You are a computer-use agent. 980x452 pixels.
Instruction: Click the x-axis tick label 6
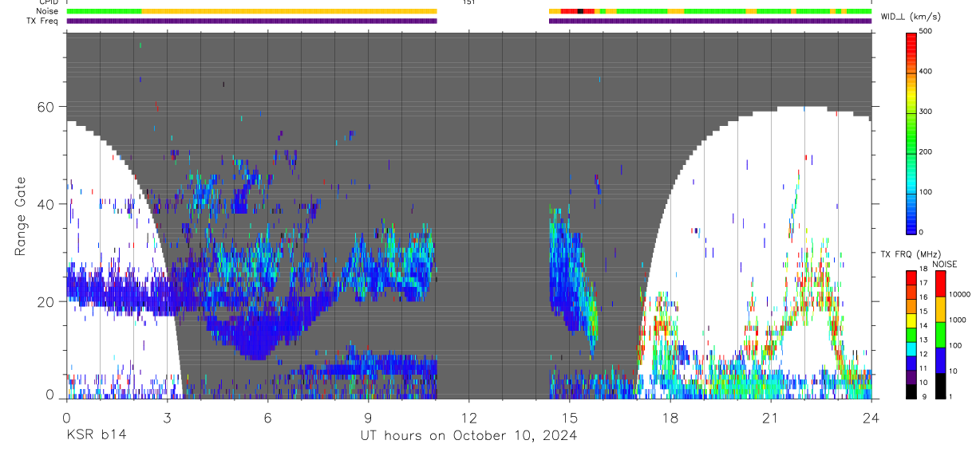pos(267,418)
